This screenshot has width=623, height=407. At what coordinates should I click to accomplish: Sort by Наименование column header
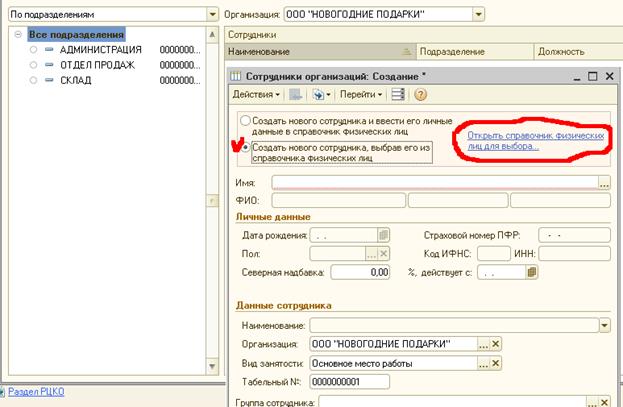321,52
